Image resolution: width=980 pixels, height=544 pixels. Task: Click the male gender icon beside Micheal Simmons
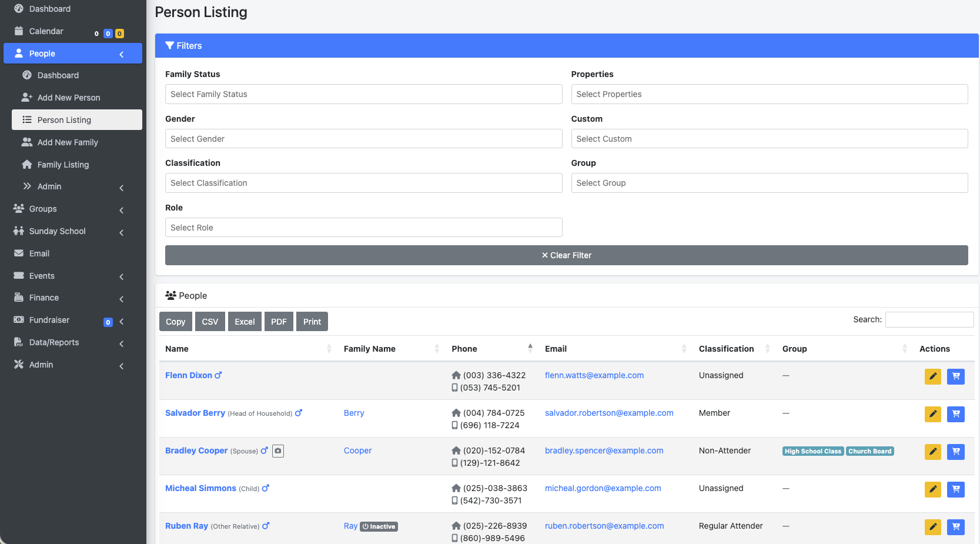(266, 488)
